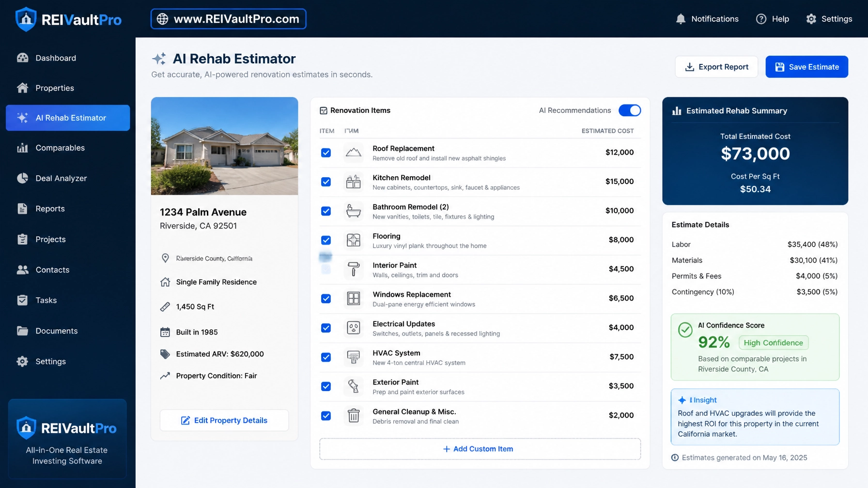Uncheck the HVAC System checkbox
Image resolution: width=868 pixels, height=488 pixels.
(x=326, y=357)
